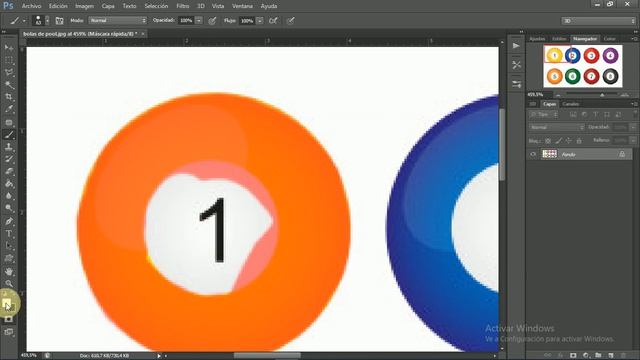Switch to the Ajustes tab

pos(537,39)
